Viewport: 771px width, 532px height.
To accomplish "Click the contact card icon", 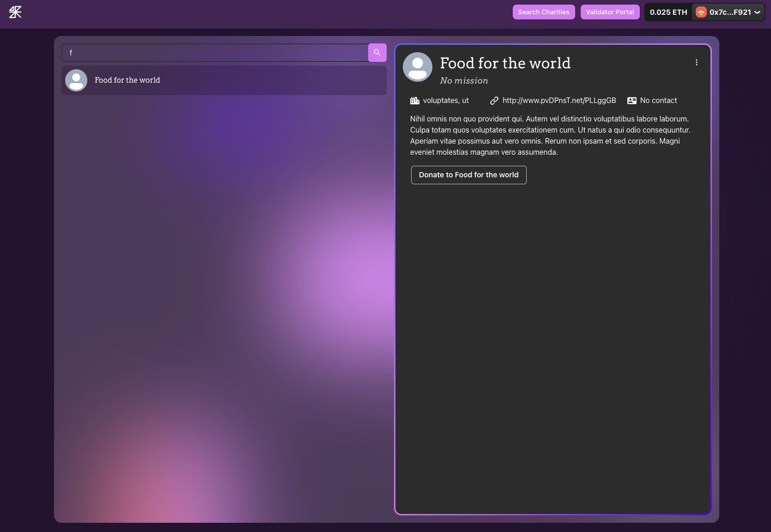I will tap(632, 100).
